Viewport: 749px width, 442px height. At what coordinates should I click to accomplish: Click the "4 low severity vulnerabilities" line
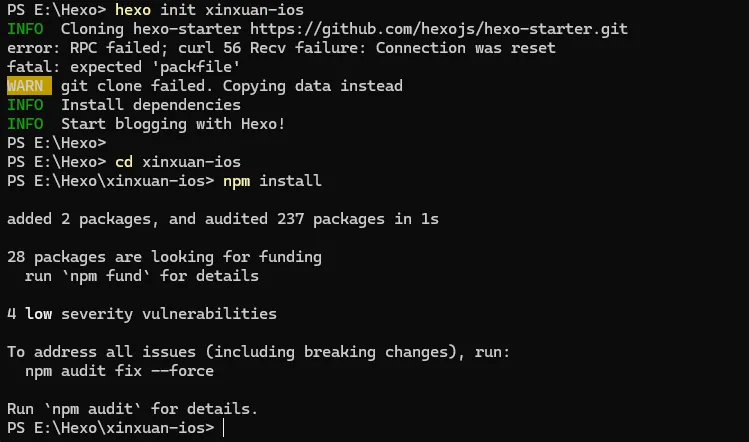point(141,313)
